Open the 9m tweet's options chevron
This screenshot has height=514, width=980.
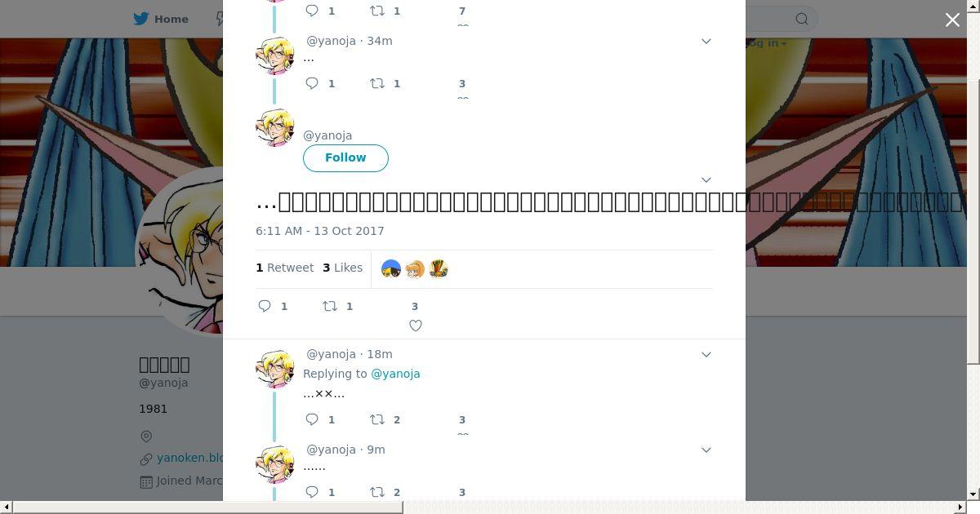tap(706, 450)
